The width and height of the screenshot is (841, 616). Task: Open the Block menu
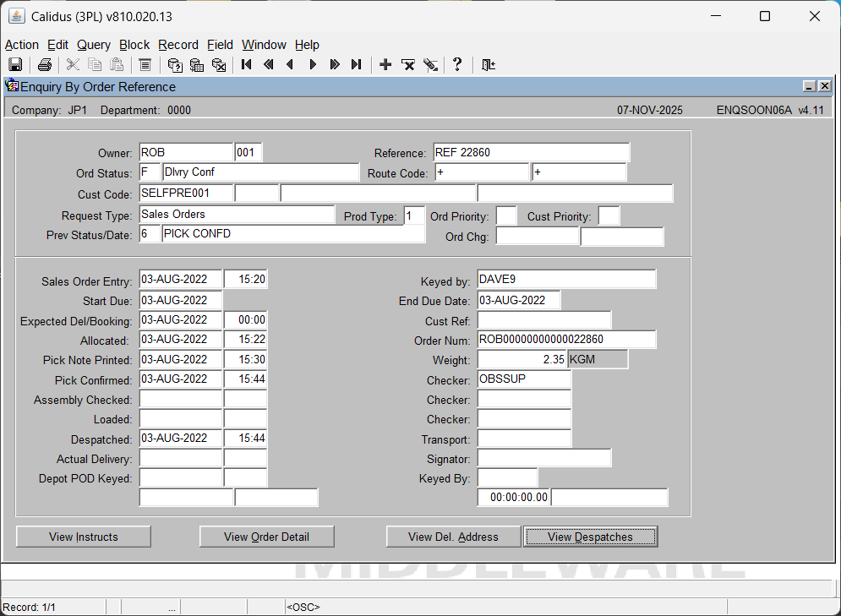134,45
